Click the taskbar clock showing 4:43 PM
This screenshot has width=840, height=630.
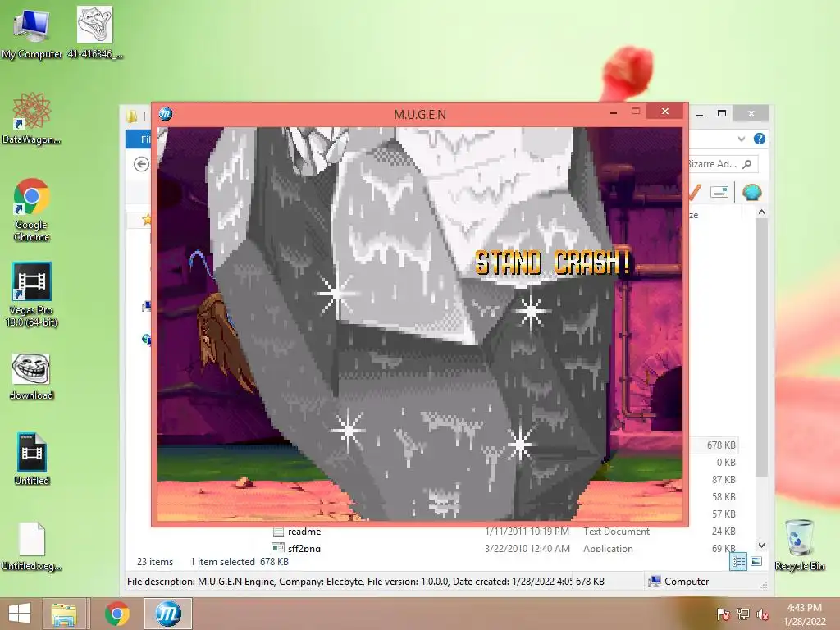804,614
